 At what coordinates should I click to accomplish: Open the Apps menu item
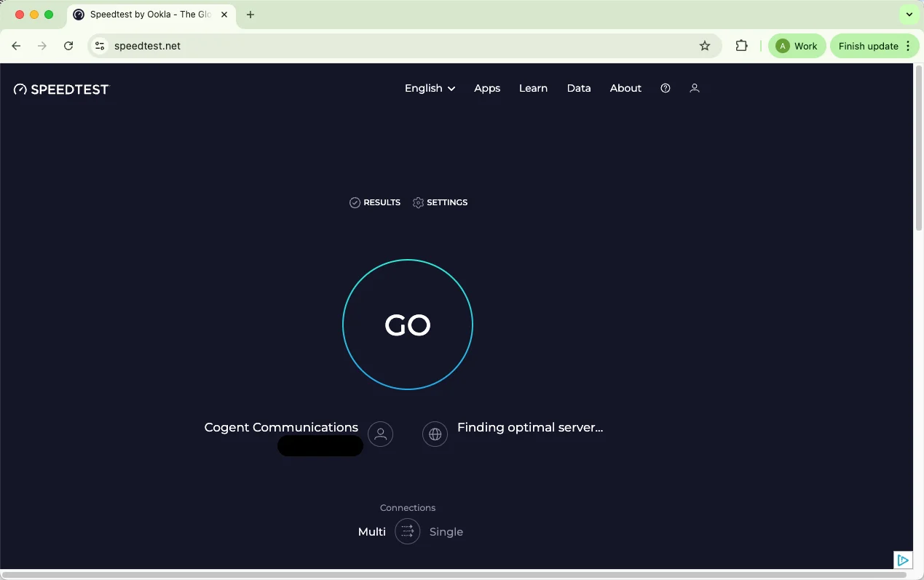487,88
